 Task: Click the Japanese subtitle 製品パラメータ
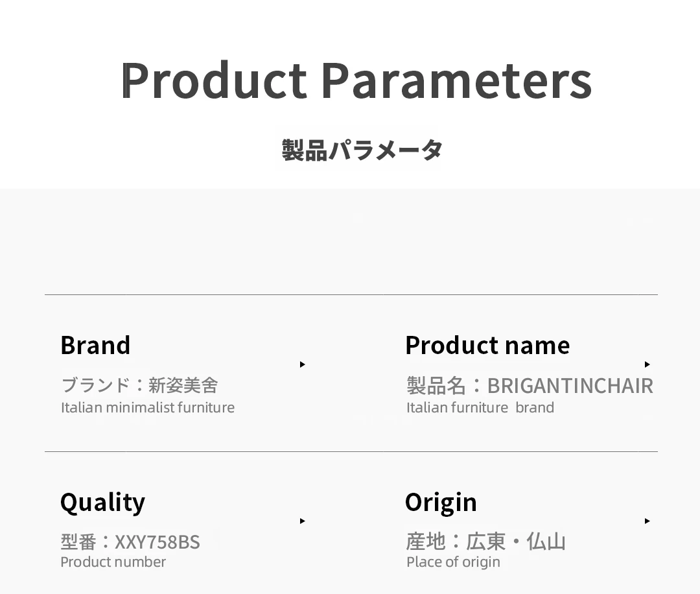[x=362, y=150]
